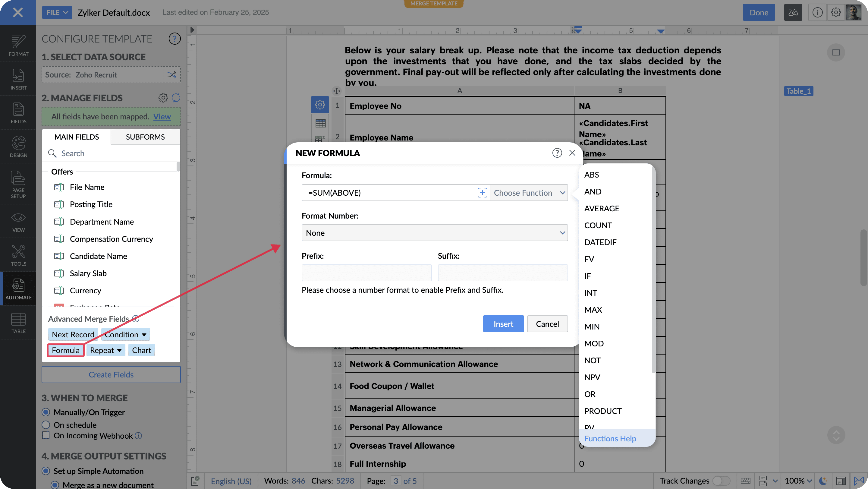Switch to the SUBFORMS tab
The height and width of the screenshot is (489, 868).
point(145,137)
